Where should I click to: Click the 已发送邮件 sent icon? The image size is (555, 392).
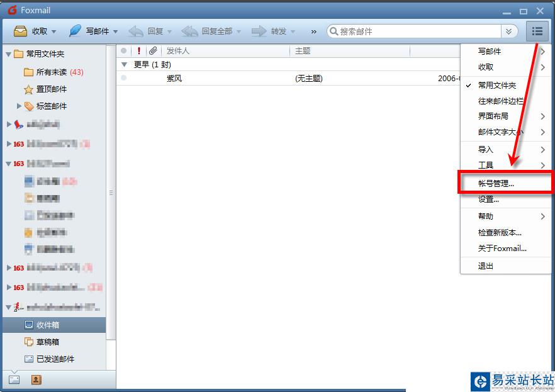[x=29, y=359]
